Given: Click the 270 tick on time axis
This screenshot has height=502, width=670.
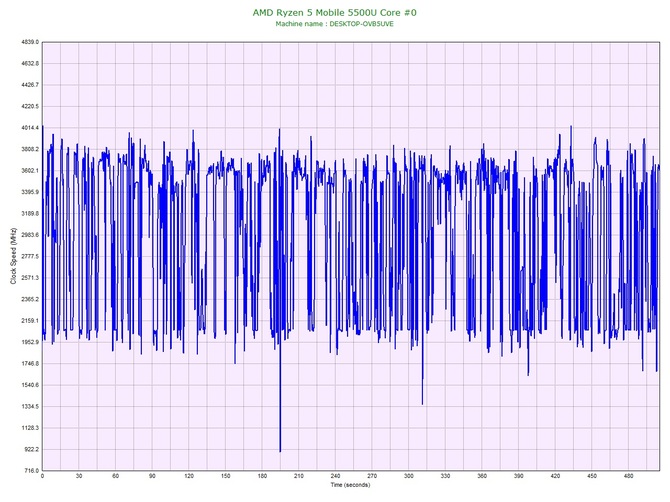Looking at the screenshot, I should 372,476.
